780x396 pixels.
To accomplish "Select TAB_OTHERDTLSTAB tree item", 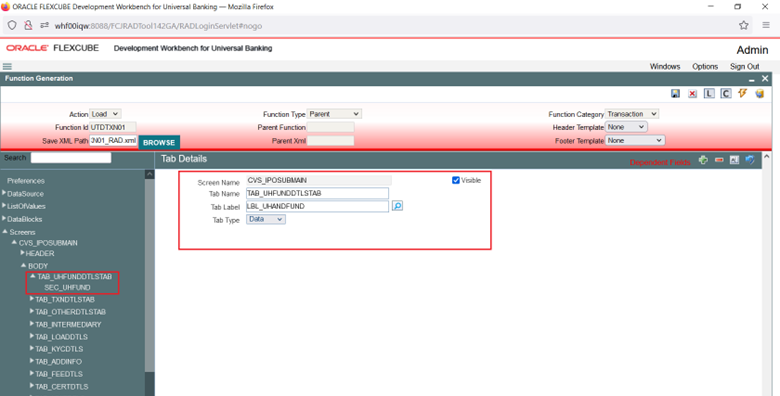I will pyautogui.click(x=70, y=312).
